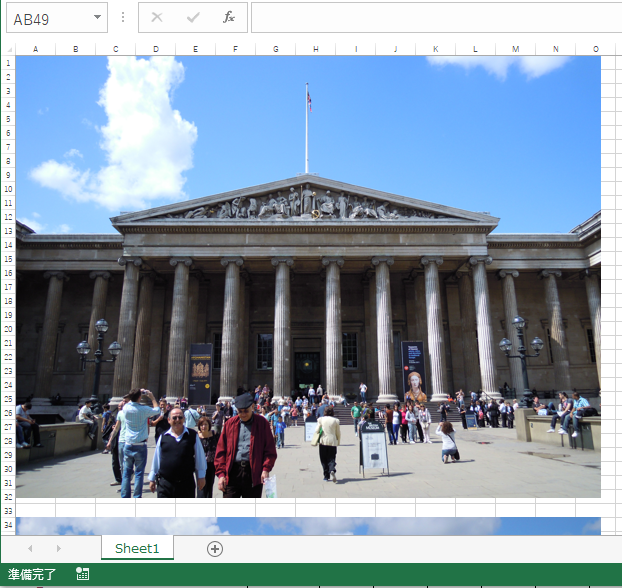Click the macro recording icon in status bar

point(83,574)
